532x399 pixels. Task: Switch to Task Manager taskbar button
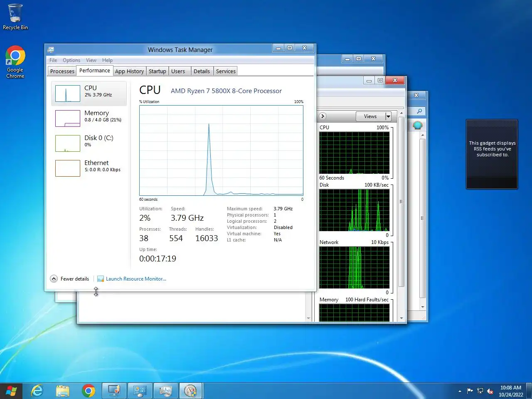pyautogui.click(x=165, y=391)
